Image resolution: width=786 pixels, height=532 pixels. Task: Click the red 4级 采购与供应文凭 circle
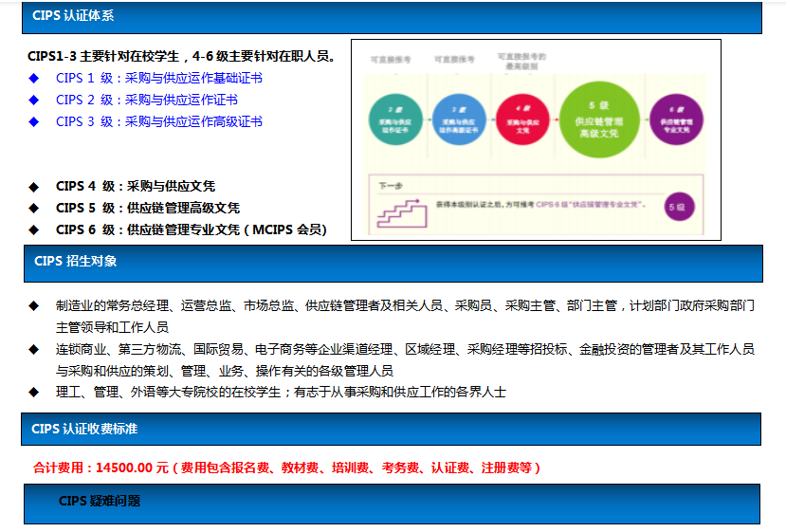point(522,119)
